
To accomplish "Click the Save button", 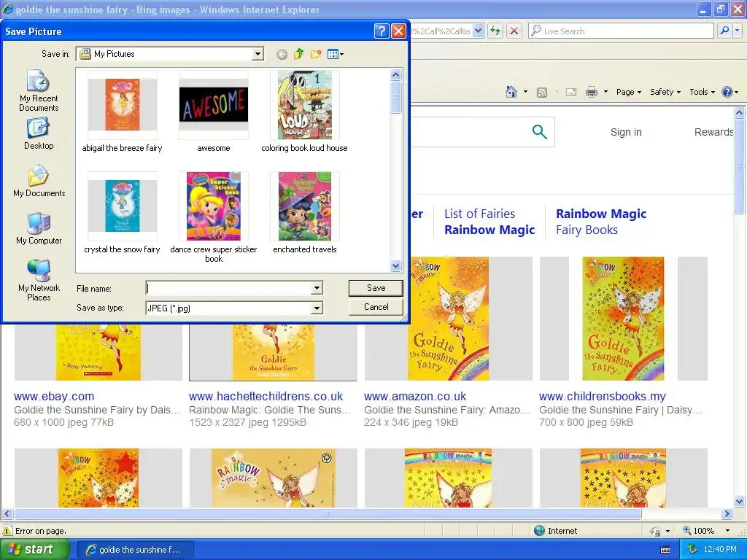I will pyautogui.click(x=376, y=288).
